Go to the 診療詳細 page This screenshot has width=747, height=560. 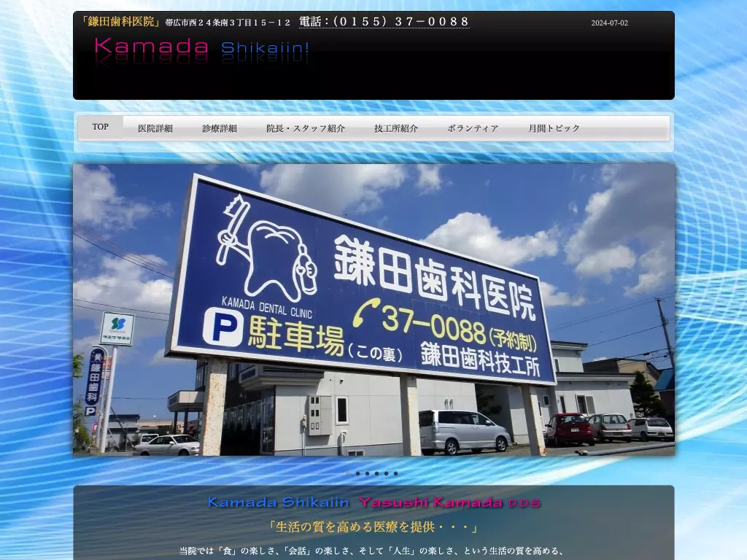(220, 128)
